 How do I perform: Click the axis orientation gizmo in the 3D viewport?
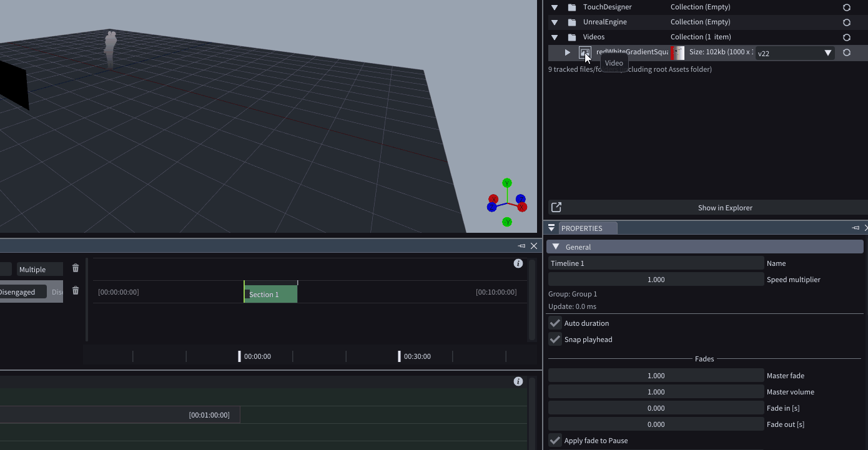[x=506, y=203]
